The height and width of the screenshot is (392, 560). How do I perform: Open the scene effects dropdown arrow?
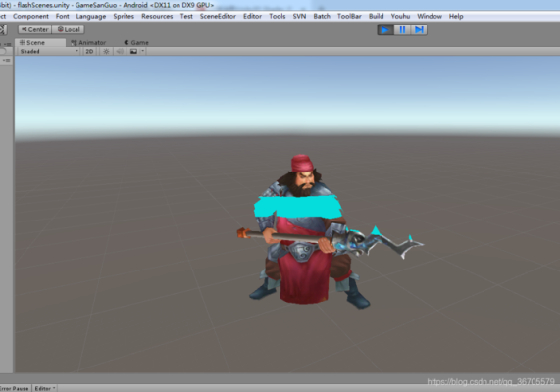coord(142,51)
